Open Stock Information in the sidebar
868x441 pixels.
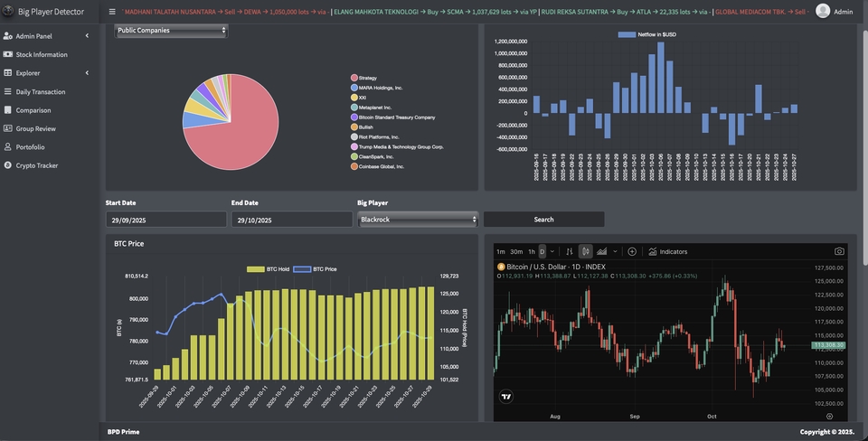pyautogui.click(x=42, y=54)
